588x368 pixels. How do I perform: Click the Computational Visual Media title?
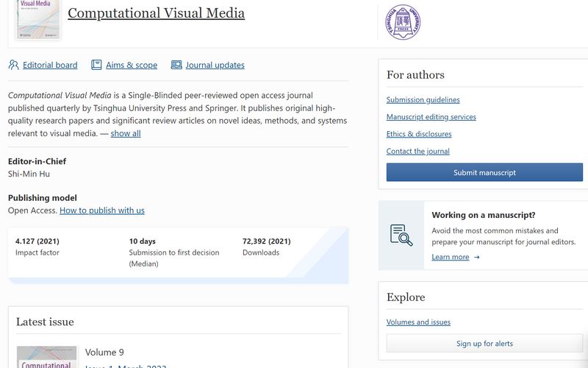[x=156, y=13]
